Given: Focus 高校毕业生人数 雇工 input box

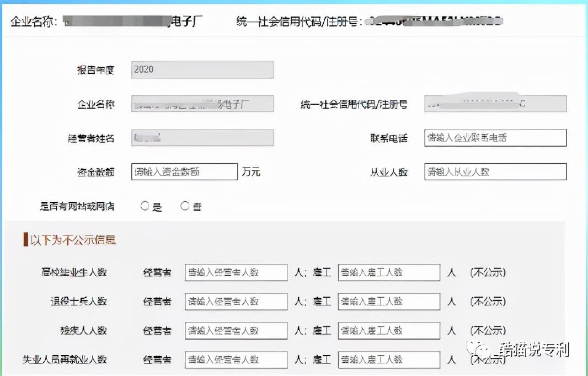Looking at the screenshot, I should (x=389, y=272).
